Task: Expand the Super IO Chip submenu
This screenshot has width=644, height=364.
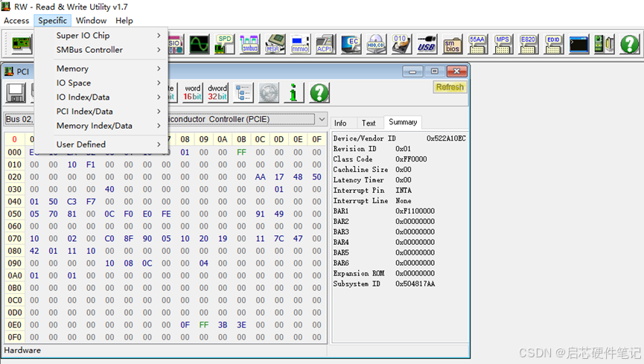Action: [x=101, y=35]
